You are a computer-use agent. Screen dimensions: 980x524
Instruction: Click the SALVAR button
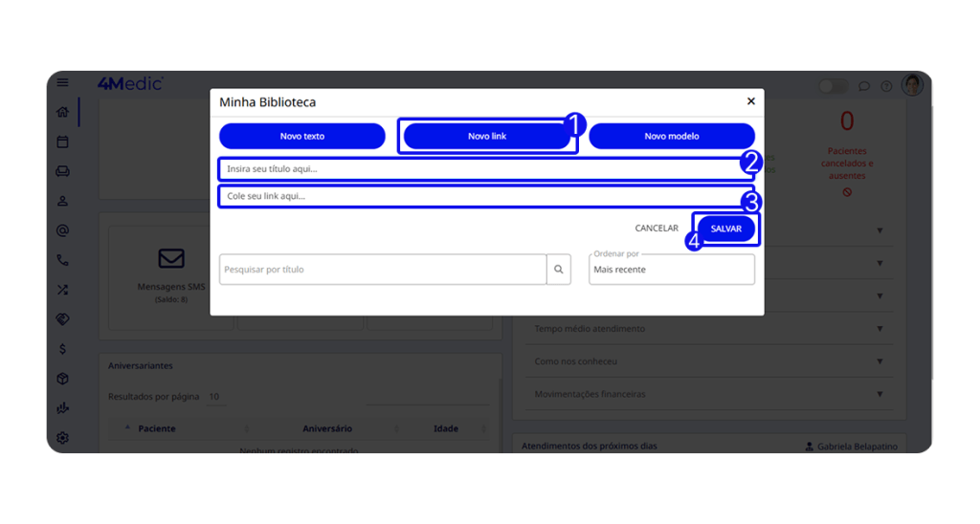pyautogui.click(x=725, y=229)
